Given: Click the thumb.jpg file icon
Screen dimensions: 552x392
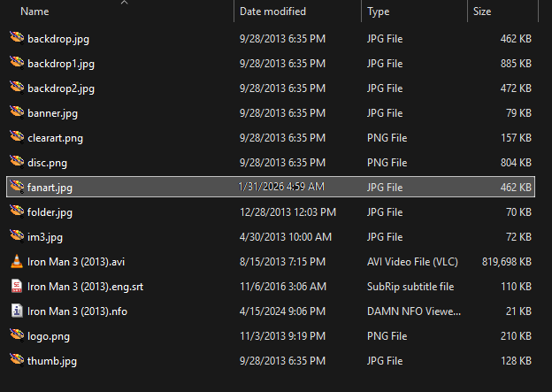Looking at the screenshot, I should click(x=17, y=359).
